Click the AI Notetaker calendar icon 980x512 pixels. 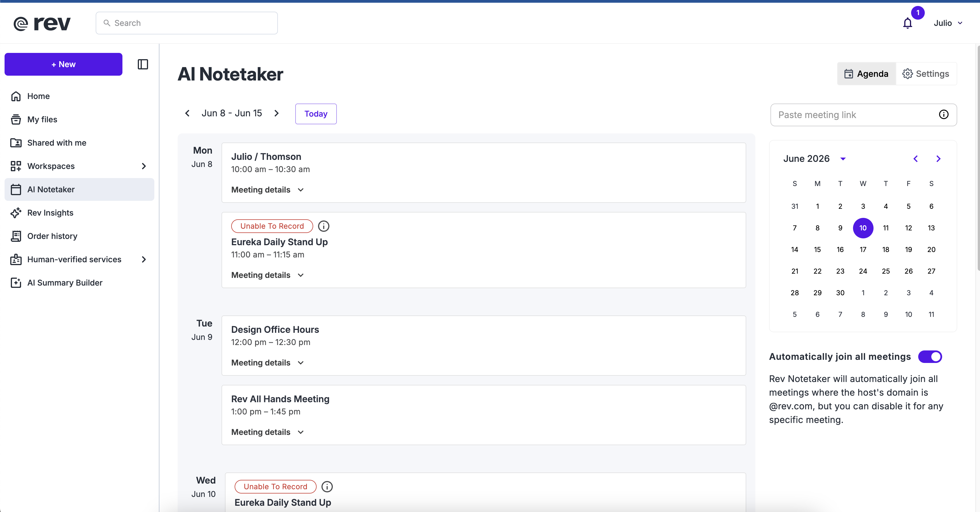pos(16,189)
